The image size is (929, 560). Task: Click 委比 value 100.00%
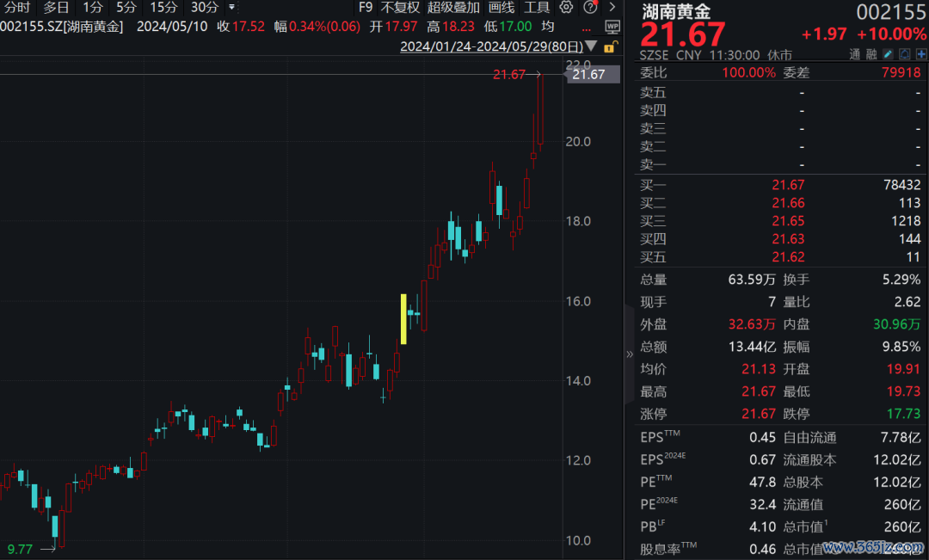coord(749,73)
